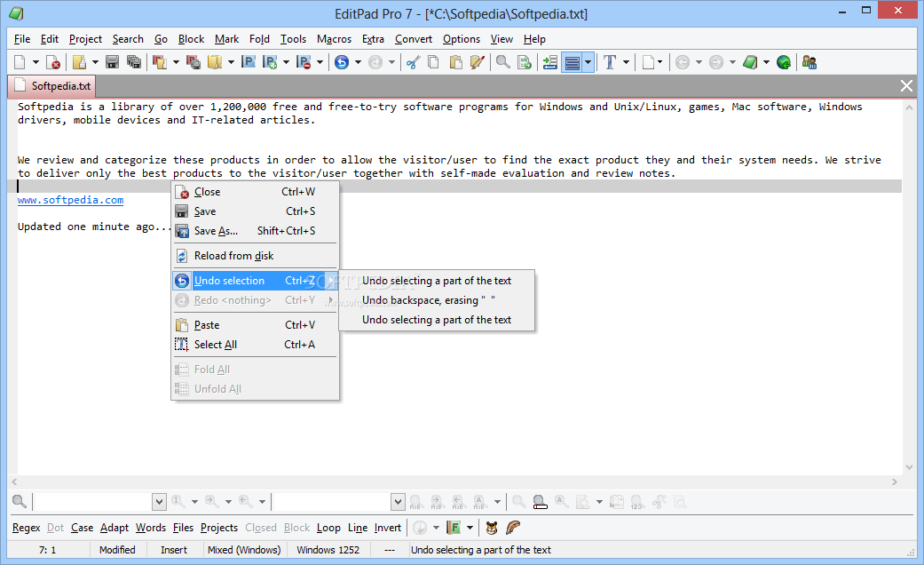Click the green notebook icon in toolbar

(x=749, y=62)
